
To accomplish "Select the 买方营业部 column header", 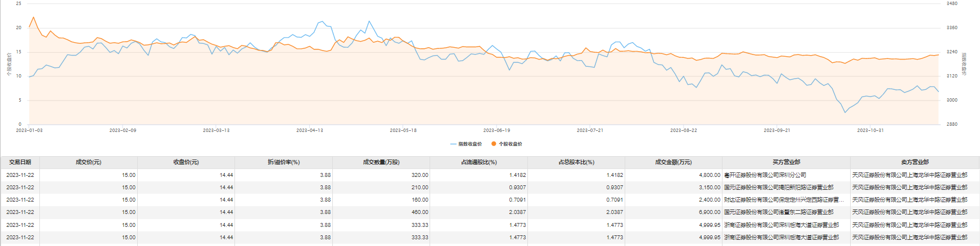I will coord(786,162).
